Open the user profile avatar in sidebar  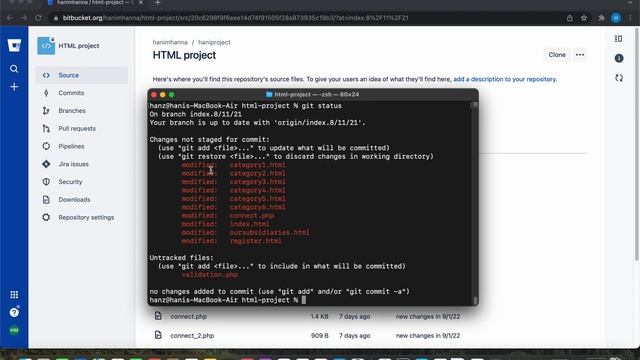tap(14, 330)
